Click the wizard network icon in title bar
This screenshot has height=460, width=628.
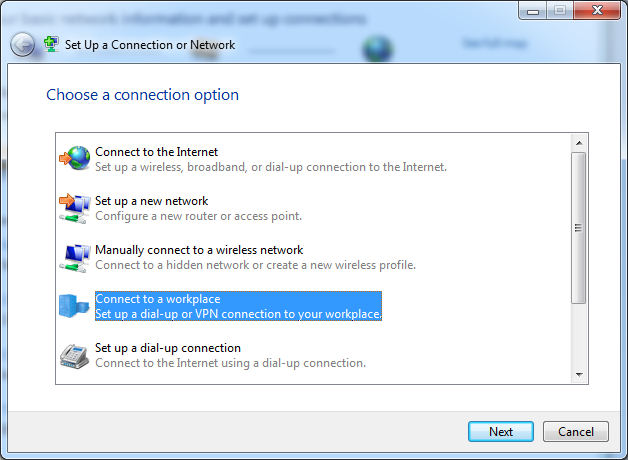point(51,45)
